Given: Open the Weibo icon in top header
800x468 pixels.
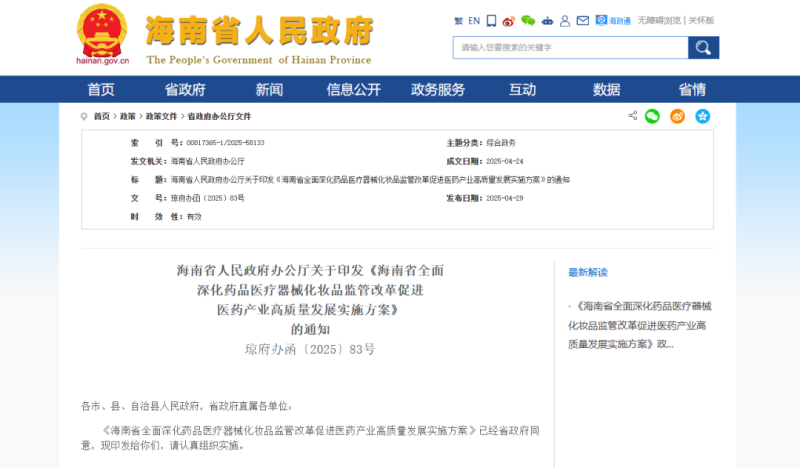Looking at the screenshot, I should 508,20.
